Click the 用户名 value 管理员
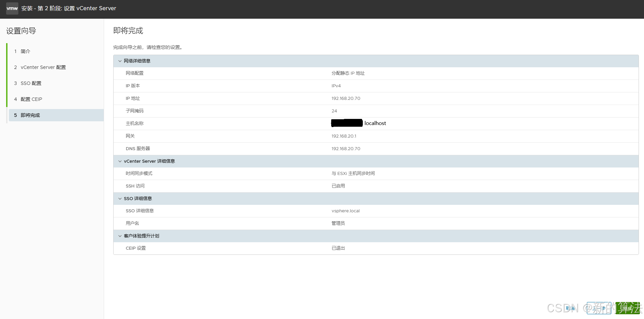 (338, 224)
